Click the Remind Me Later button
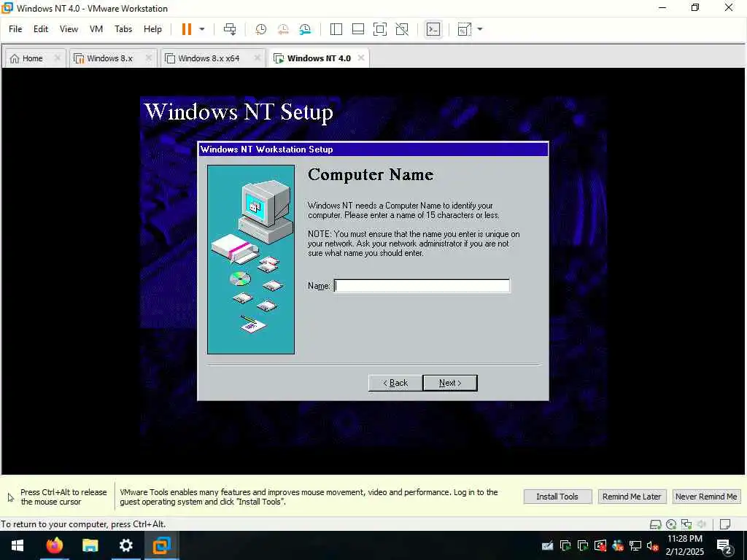747x560 pixels. pos(631,497)
